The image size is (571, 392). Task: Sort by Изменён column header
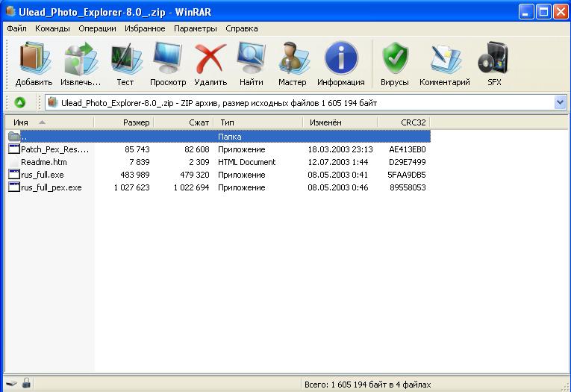tap(340, 122)
